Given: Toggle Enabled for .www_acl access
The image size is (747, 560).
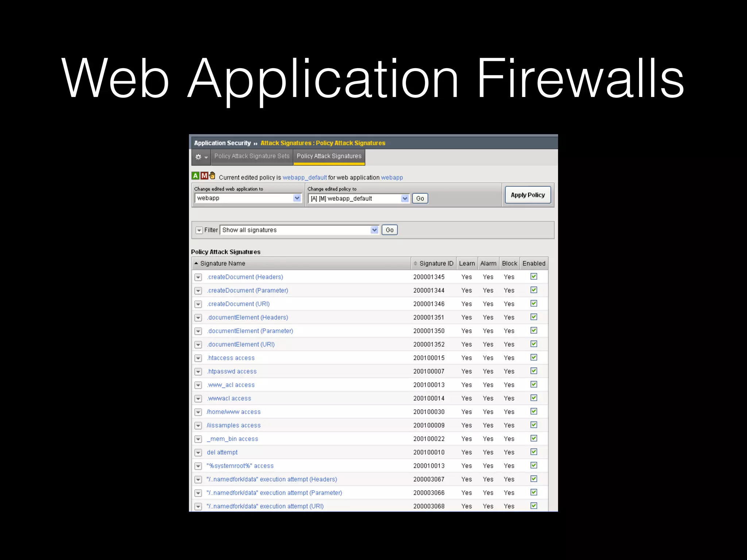Looking at the screenshot, I should (534, 384).
